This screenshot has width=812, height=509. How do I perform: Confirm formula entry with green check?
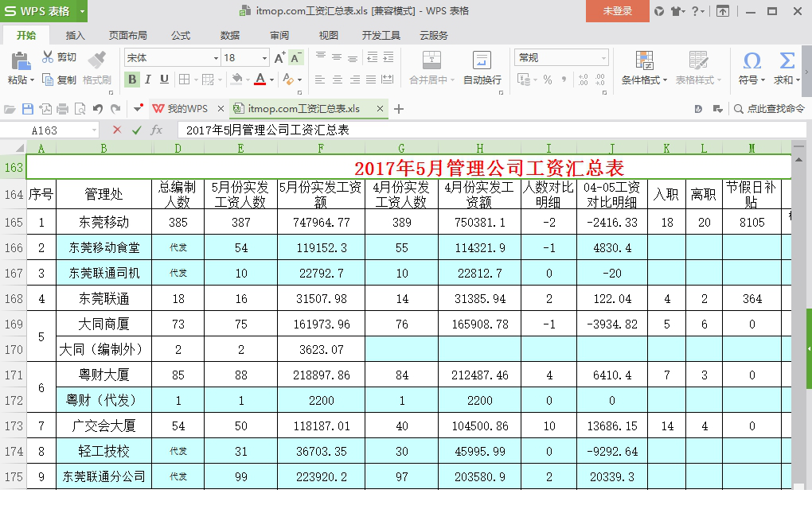[x=137, y=130]
